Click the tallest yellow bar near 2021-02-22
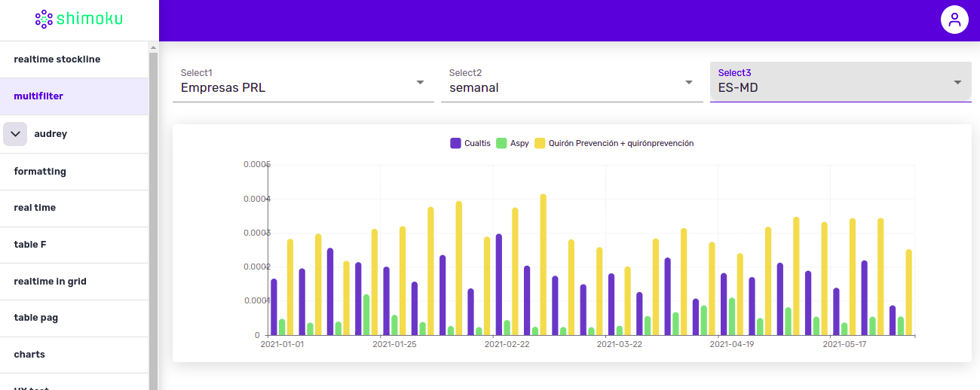 [x=543, y=264]
